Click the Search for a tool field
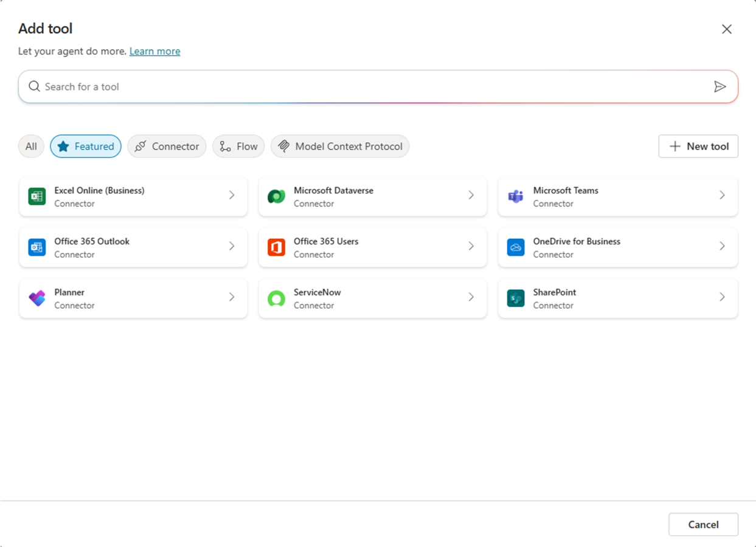 click(378, 86)
